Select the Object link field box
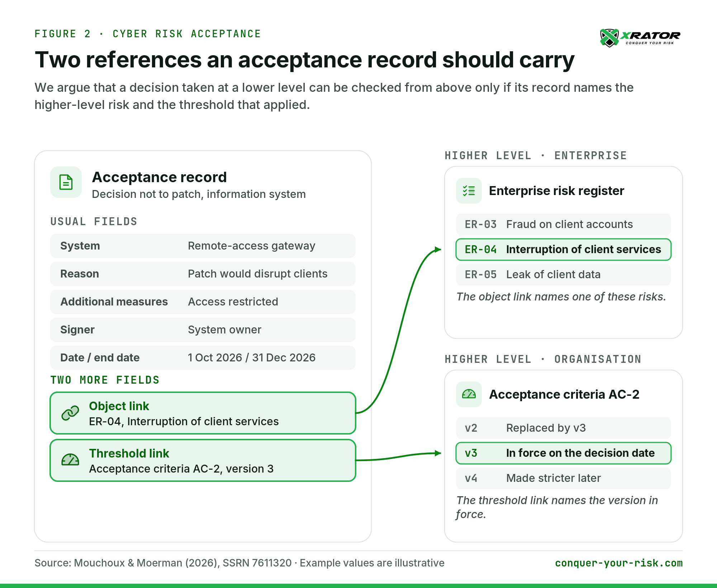 tap(203, 413)
